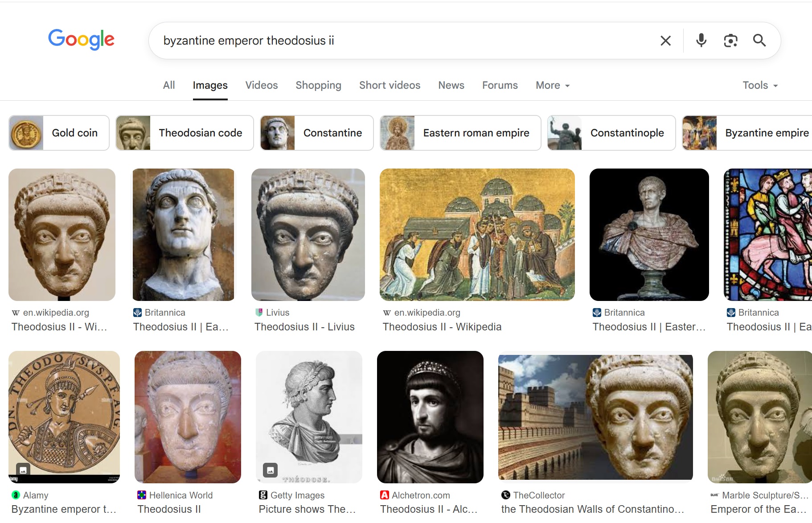Open the Short videos tab

[390, 85]
